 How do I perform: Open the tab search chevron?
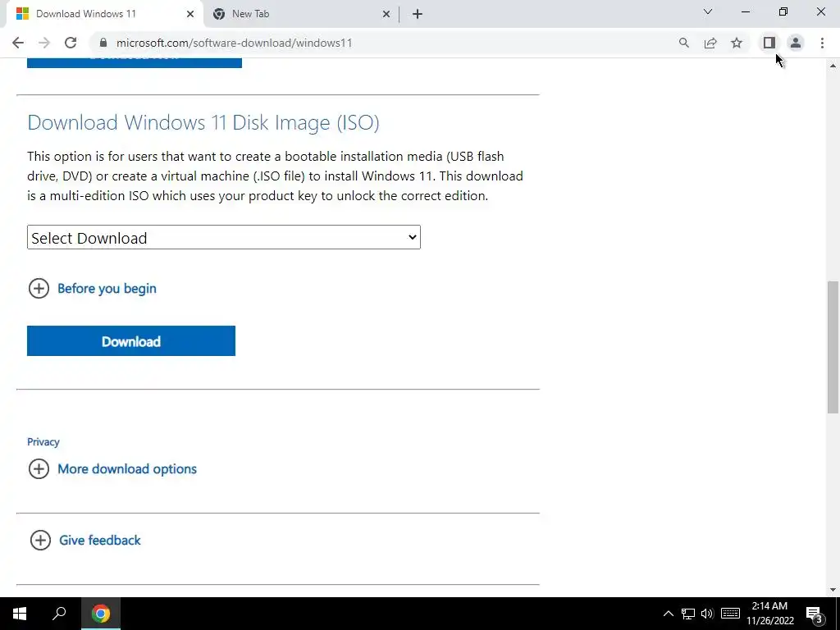[x=708, y=11]
